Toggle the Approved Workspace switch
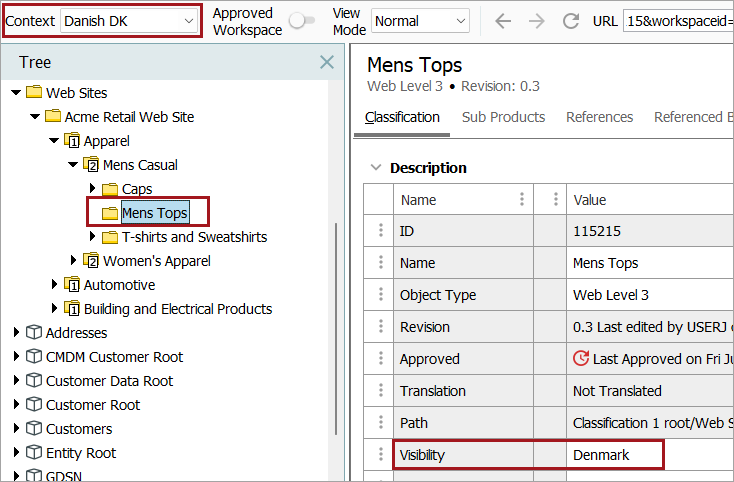Screen dimensions: 734x482 301,21
